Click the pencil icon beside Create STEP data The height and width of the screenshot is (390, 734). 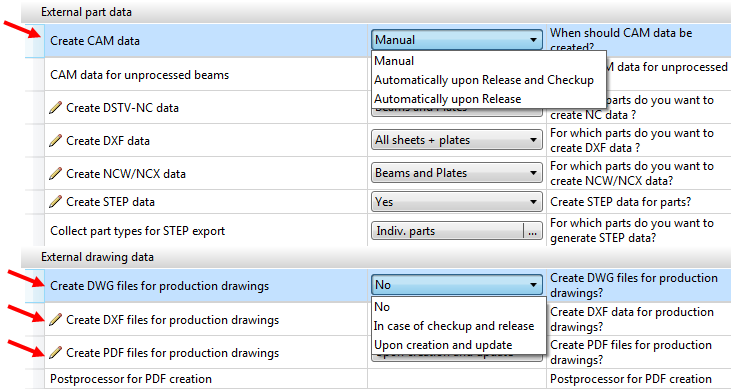(55, 202)
